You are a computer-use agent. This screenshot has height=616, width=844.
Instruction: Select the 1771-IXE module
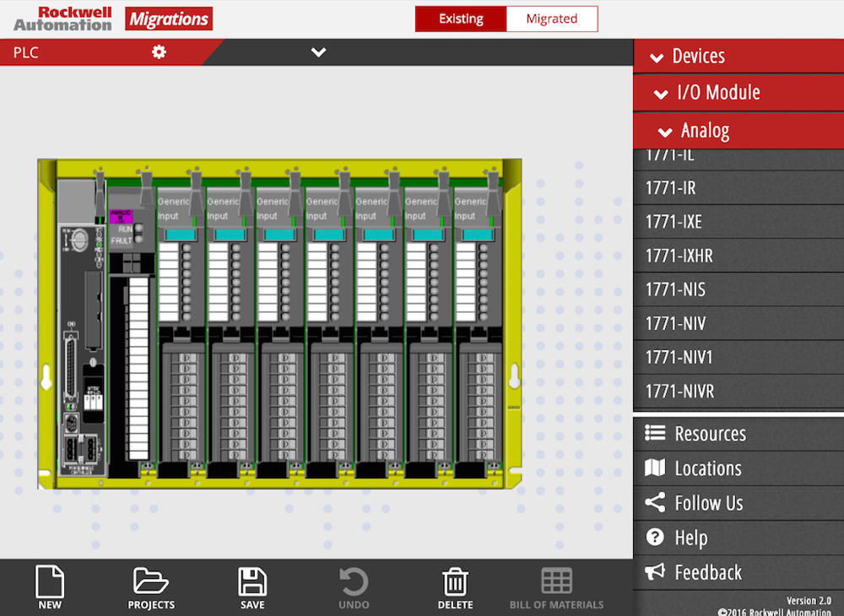click(674, 222)
